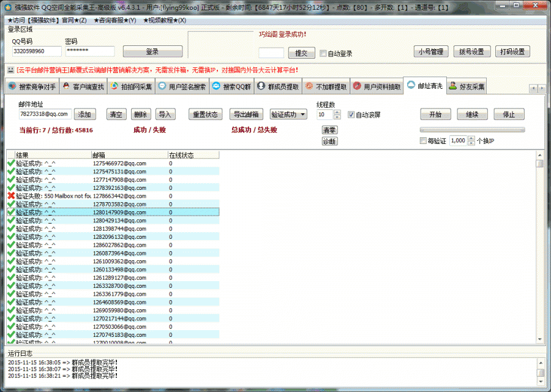Image resolution: width=551 pixels, height=392 pixels.
Task: Click the 导出邮箱 button
Action: click(246, 115)
